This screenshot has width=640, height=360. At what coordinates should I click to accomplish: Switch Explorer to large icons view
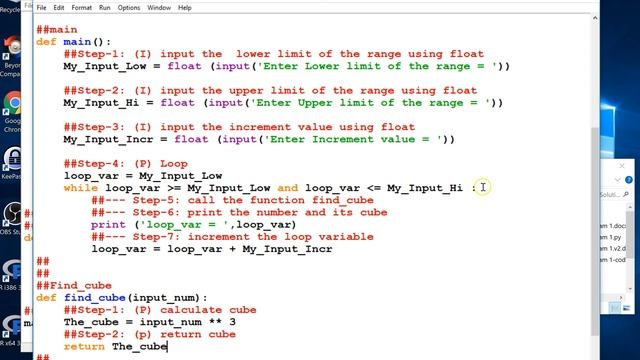pos(626,308)
